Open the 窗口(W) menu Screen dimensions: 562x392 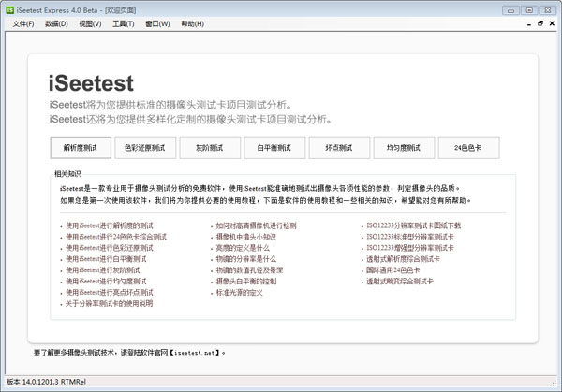(157, 24)
